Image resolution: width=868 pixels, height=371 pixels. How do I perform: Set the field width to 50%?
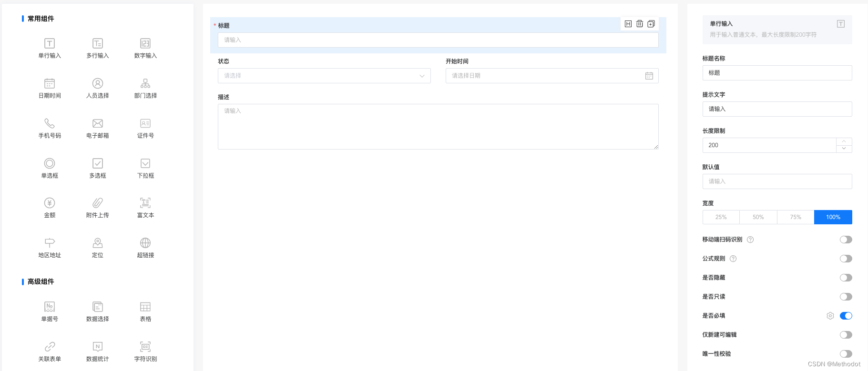tap(758, 217)
